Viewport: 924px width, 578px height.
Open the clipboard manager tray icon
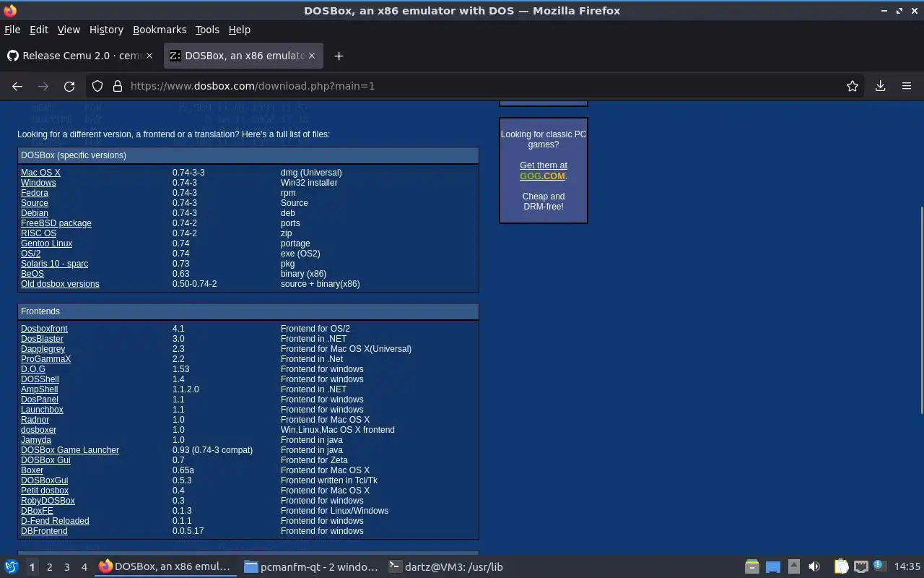pos(841,567)
